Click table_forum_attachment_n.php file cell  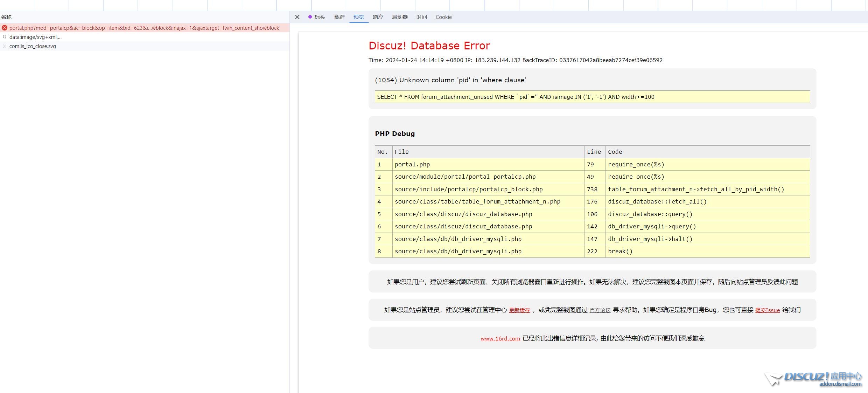(488, 201)
